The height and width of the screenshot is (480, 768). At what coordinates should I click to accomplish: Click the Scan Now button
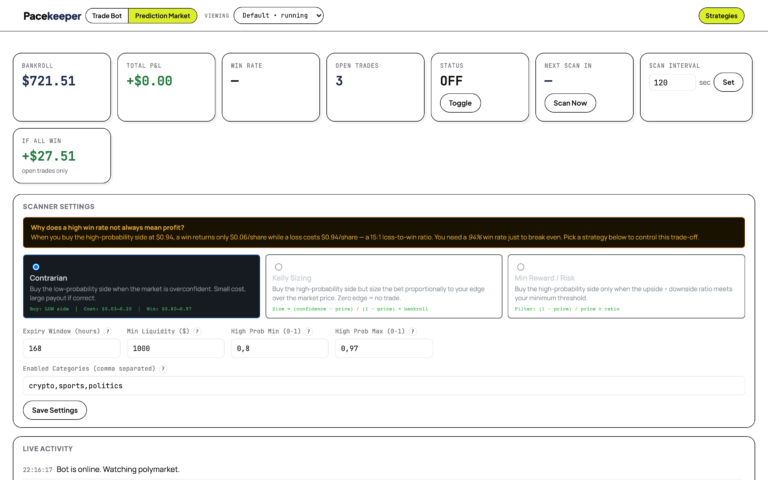click(x=570, y=103)
